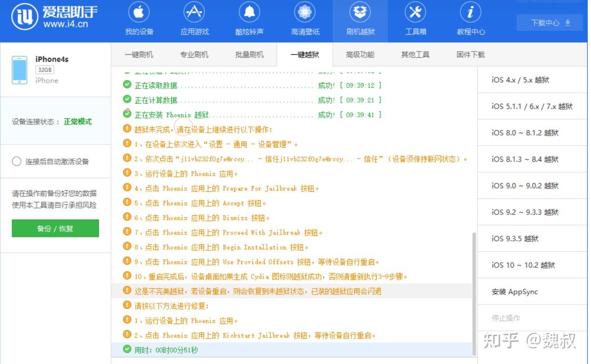
Task: Open 高清壁纸 flower icon
Action: click(305, 13)
